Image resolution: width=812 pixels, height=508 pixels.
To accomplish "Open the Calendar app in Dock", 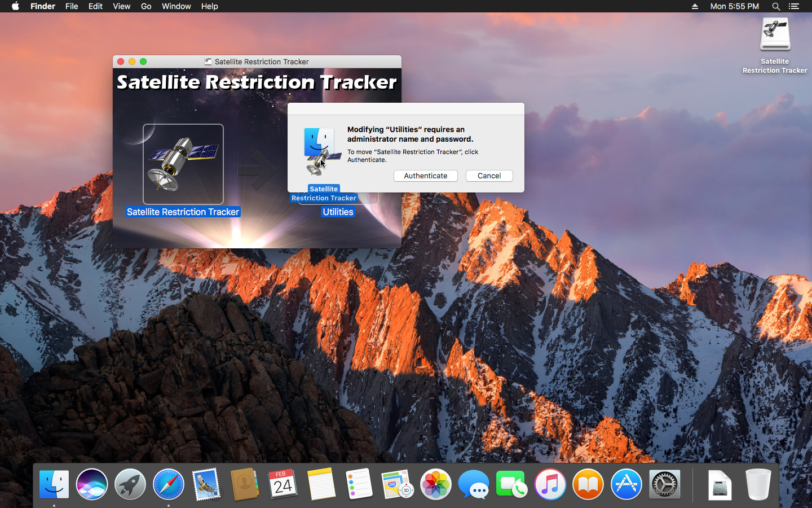I will pyautogui.click(x=283, y=484).
